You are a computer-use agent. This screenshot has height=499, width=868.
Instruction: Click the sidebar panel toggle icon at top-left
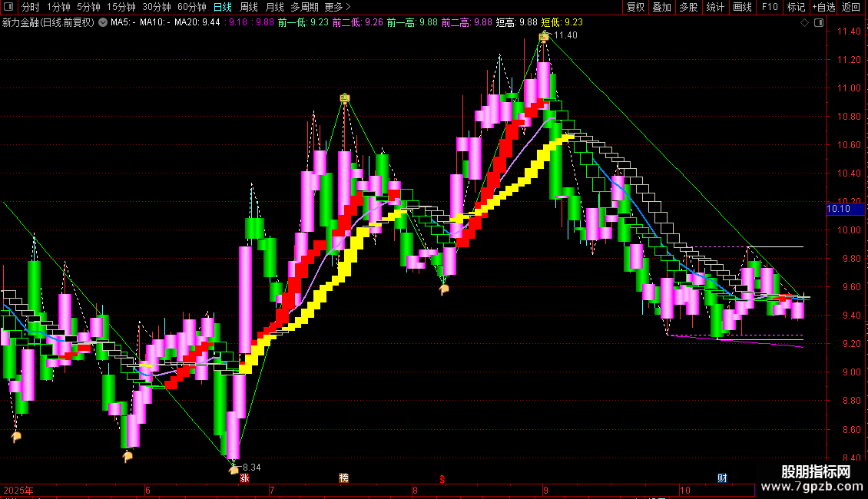[8, 7]
